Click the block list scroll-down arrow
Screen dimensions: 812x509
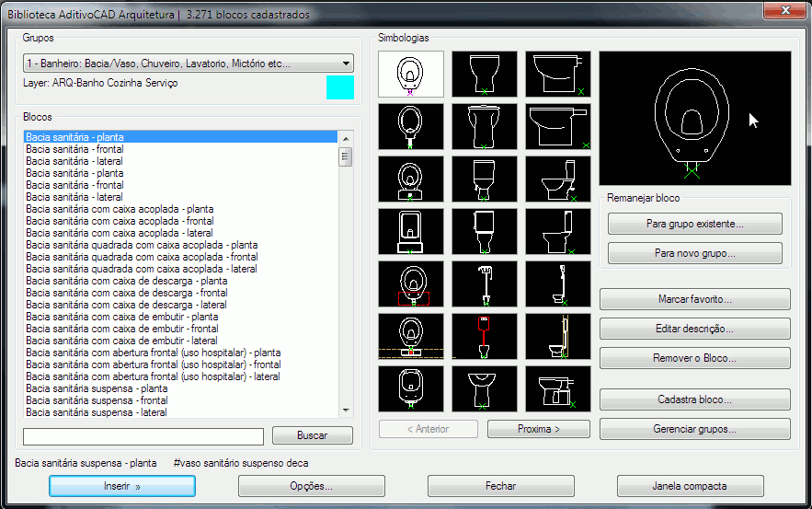[346, 411]
